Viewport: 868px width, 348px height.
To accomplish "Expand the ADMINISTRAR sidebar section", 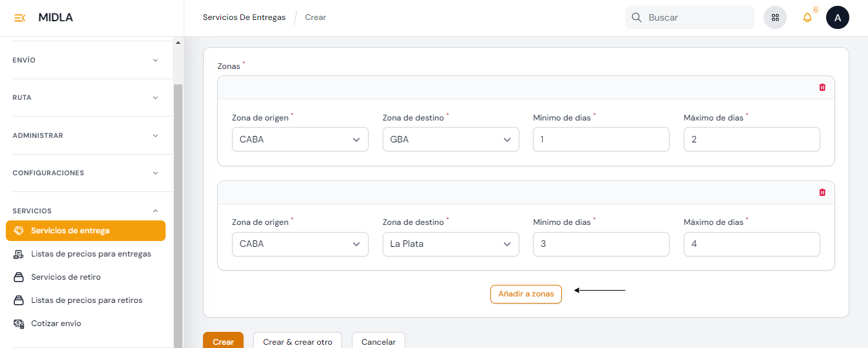I will click(x=86, y=135).
